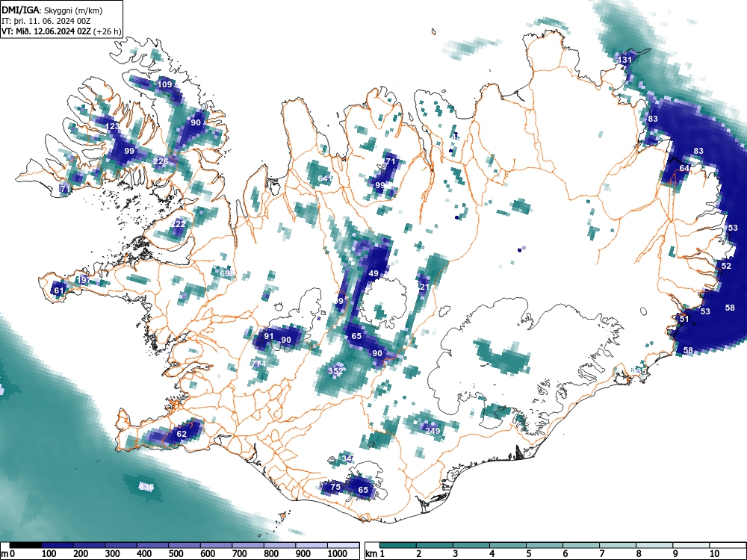Click the visibility value 109 on the map
This screenshot has width=747, height=560.
165,85
